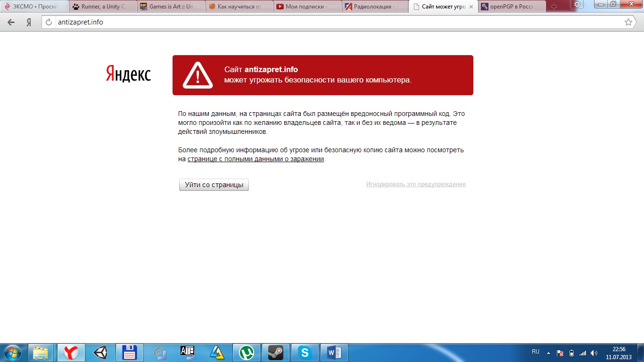Viewport: 644px width, 362px height.
Task: Open Microsoft Word from taskbar
Action: [334, 353]
